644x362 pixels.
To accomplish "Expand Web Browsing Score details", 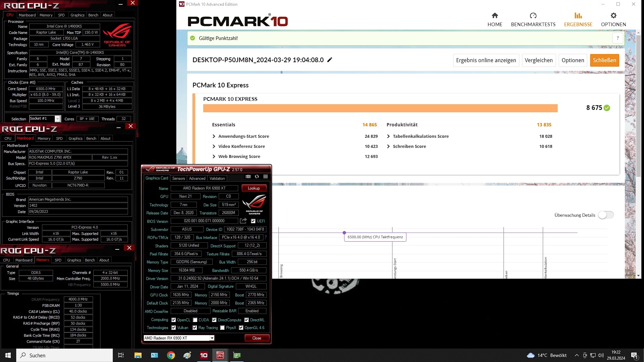I will point(214,156).
